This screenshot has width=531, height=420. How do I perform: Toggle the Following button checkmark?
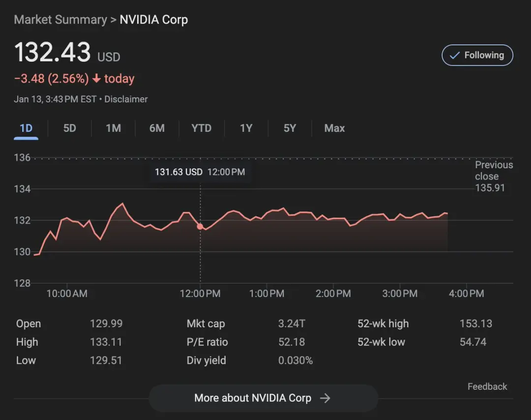pos(454,56)
